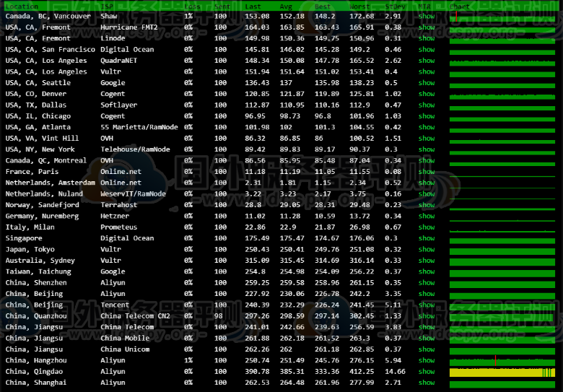
Task: Select 'Taiwan, Taichung' location text
Action: click(x=38, y=271)
